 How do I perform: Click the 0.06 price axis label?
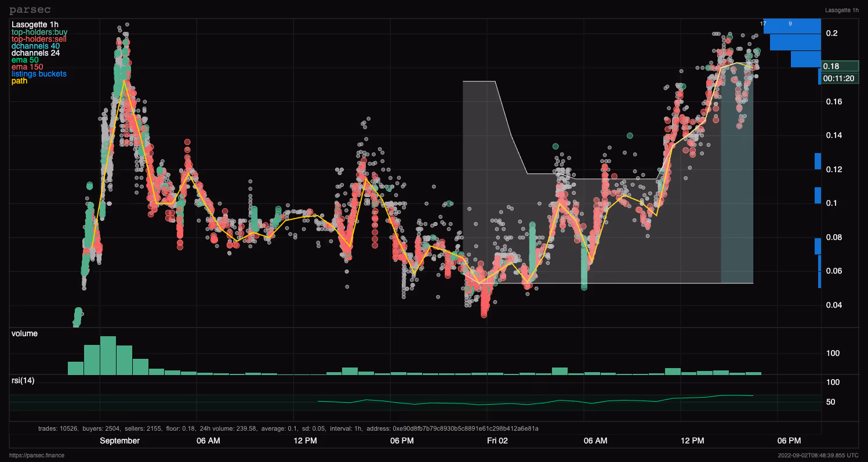(834, 271)
